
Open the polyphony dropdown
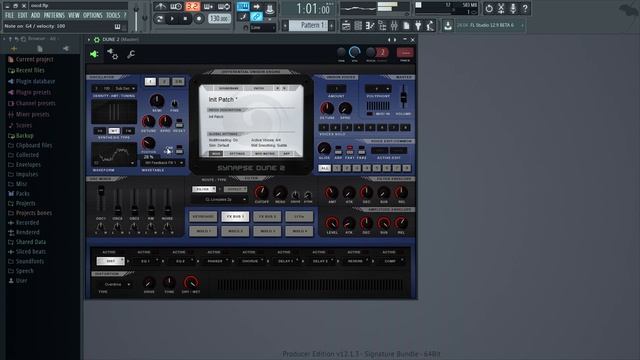[378, 89]
